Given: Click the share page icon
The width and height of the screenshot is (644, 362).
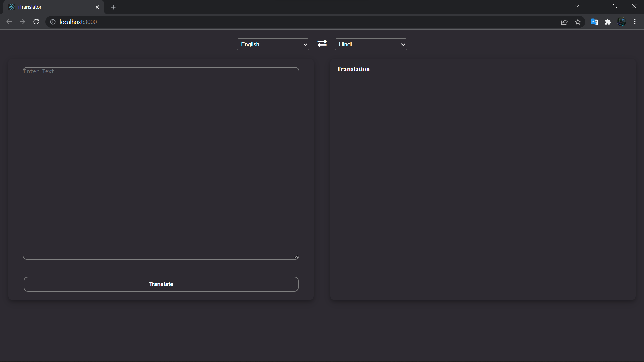Looking at the screenshot, I should click(x=564, y=22).
